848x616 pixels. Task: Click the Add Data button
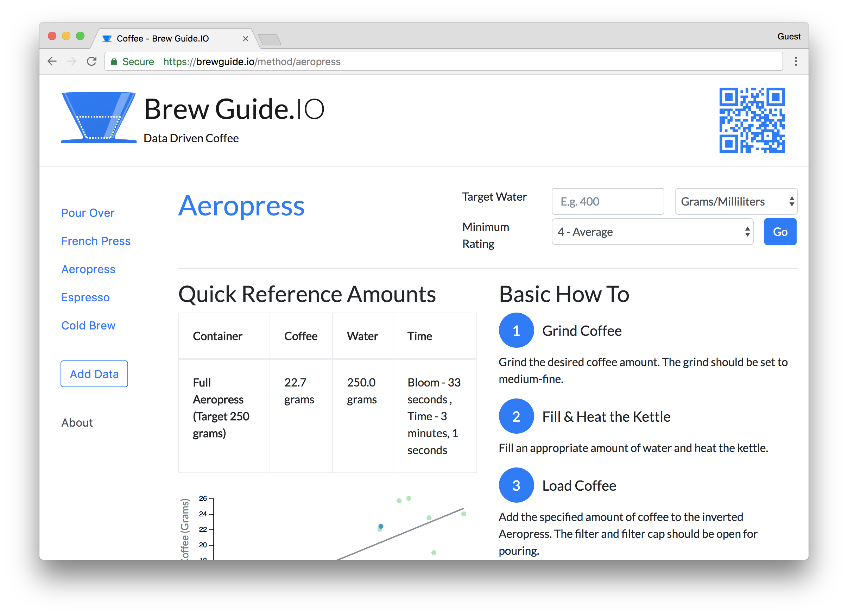pos(94,373)
